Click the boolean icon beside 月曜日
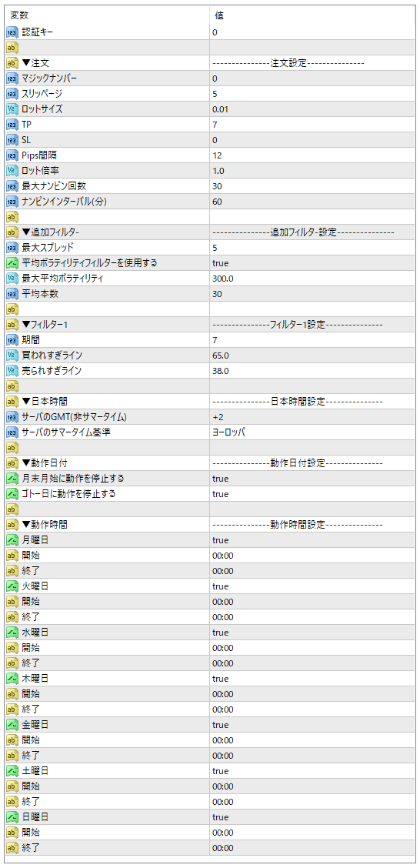The image size is (420, 868). tap(12, 540)
